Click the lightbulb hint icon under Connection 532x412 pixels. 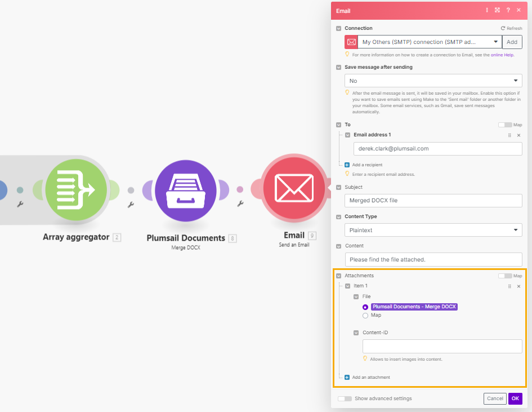point(347,54)
